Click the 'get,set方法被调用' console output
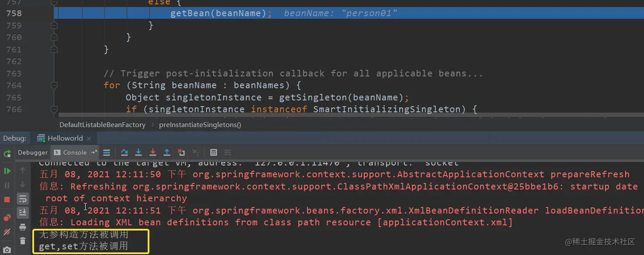Image resolution: width=644 pixels, height=255 pixels. click(x=83, y=246)
